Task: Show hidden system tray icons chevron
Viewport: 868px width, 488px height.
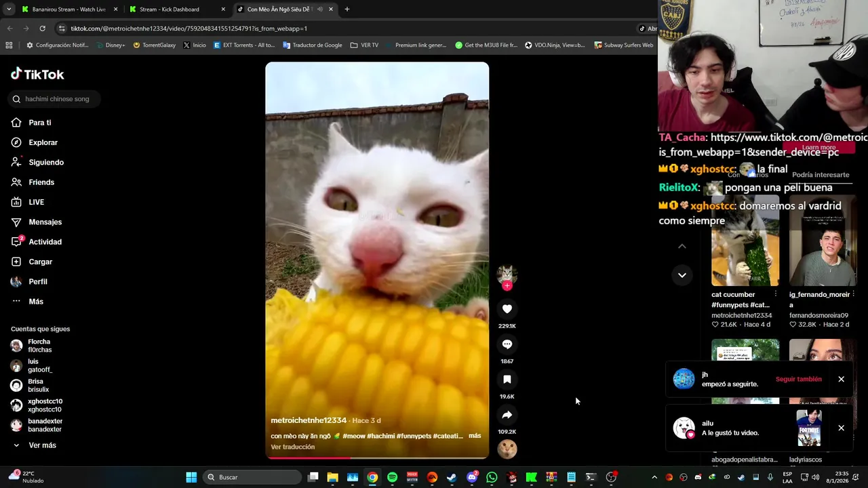Action: pos(654,477)
